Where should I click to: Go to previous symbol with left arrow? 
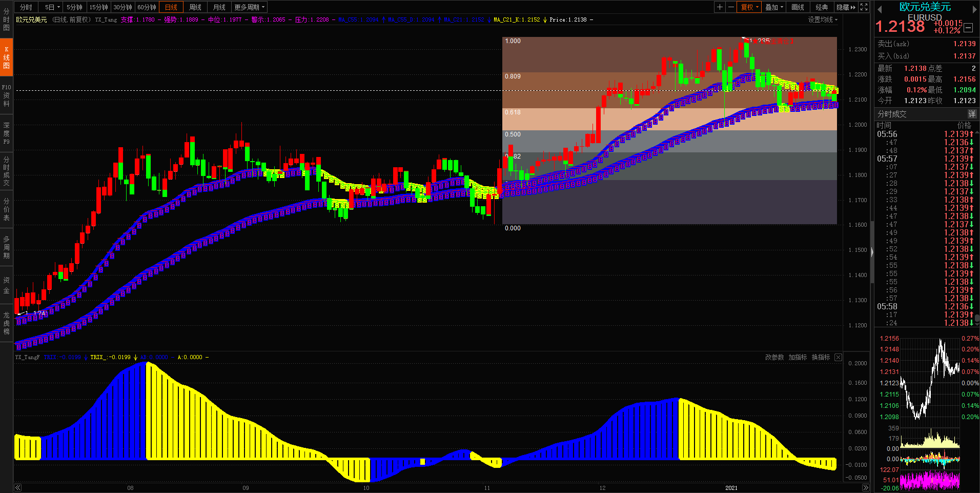[880, 9]
